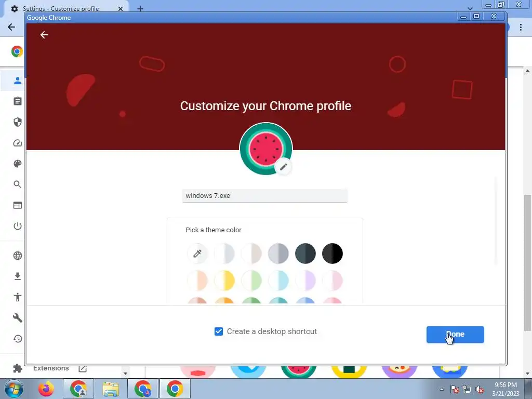
Task: Open Appearance palette icon in sidebar
Action: tap(18, 164)
